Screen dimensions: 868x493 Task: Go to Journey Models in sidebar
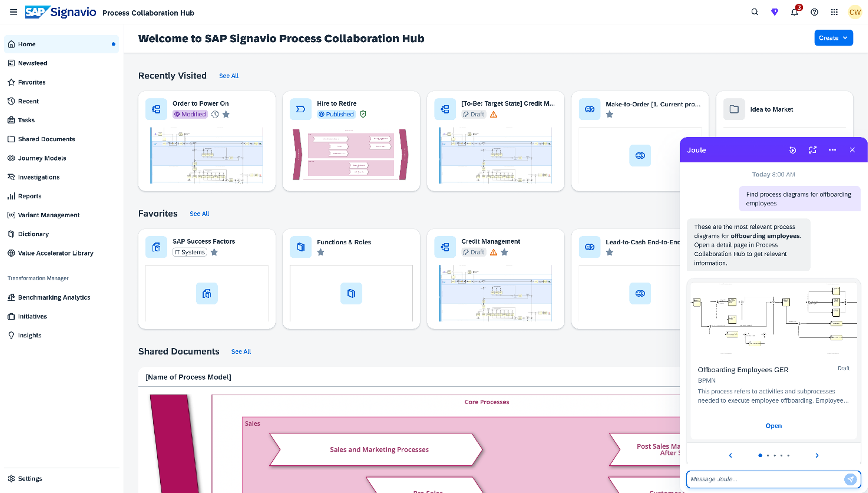[42, 158]
